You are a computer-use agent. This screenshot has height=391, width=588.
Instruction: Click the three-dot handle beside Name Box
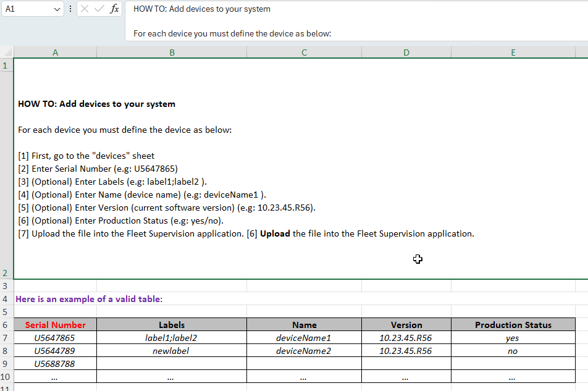tap(70, 9)
